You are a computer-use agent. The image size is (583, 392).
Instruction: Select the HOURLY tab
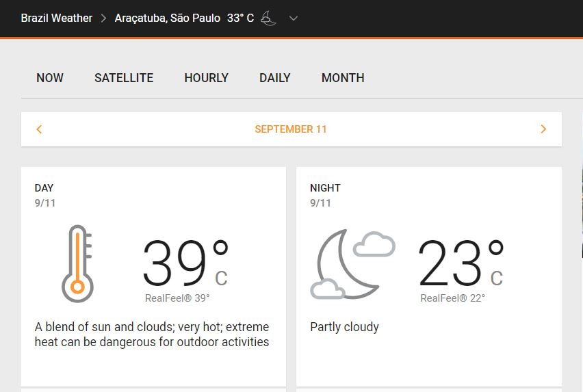[x=207, y=78]
